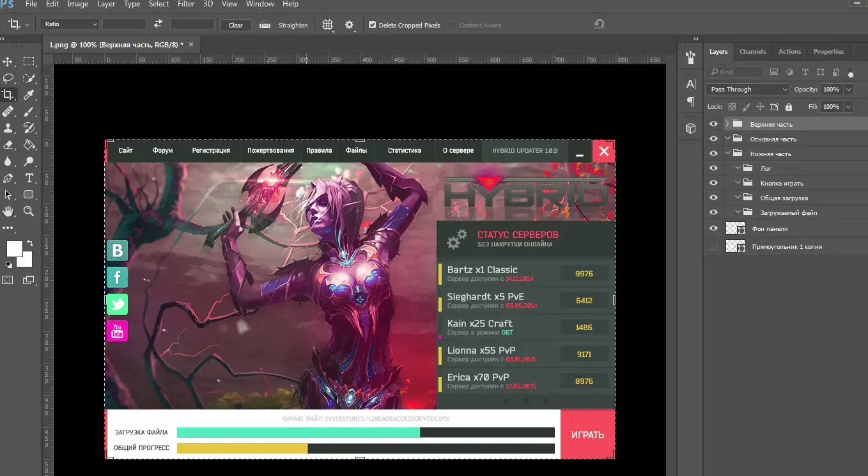
Task: Select the Paint Bucket tool
Action: click(x=29, y=145)
